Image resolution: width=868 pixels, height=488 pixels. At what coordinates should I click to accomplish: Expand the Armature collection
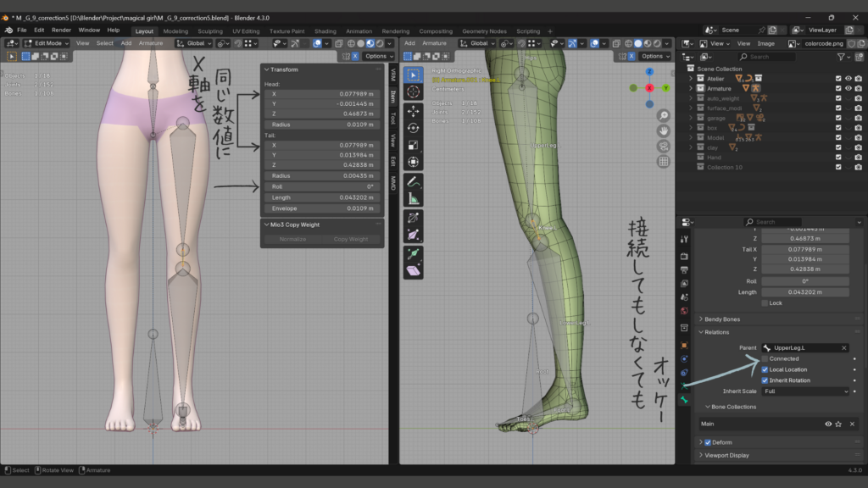coord(692,88)
